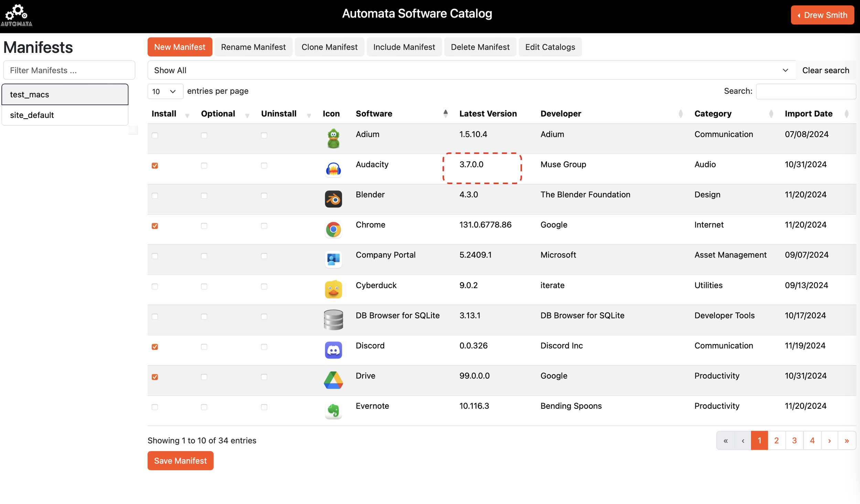Click the Google Drive triangle icon
Screen dimensions: 860x504
333,380
